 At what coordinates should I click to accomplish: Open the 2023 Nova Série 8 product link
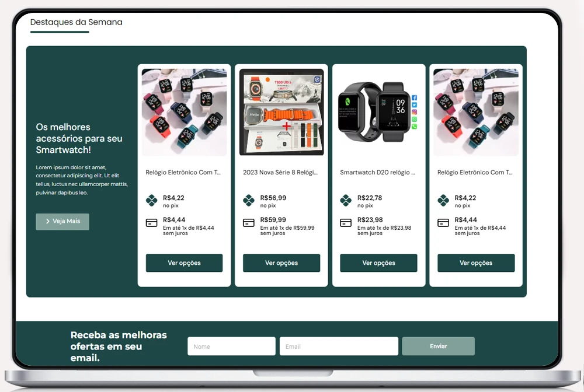[x=281, y=172]
